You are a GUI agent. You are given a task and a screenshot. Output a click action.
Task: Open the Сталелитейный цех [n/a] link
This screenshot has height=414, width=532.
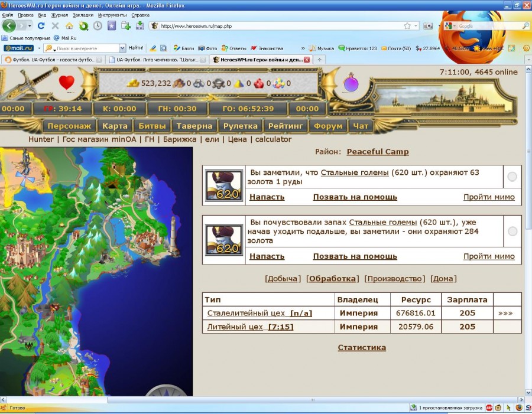(x=259, y=313)
